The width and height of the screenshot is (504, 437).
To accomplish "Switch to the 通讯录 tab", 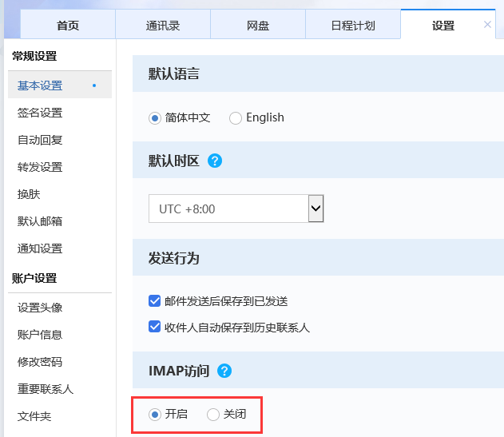I will tap(163, 26).
